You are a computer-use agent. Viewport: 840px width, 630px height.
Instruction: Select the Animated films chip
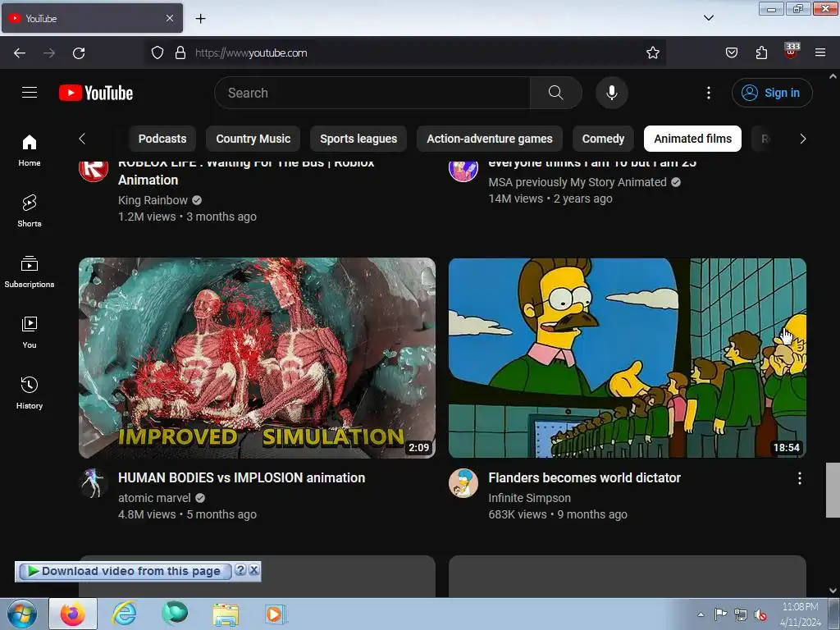pos(692,139)
